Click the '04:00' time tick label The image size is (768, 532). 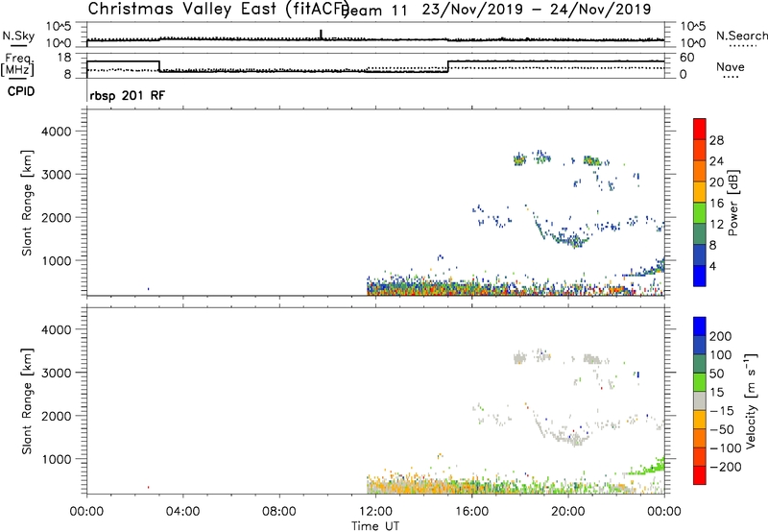tap(182, 512)
